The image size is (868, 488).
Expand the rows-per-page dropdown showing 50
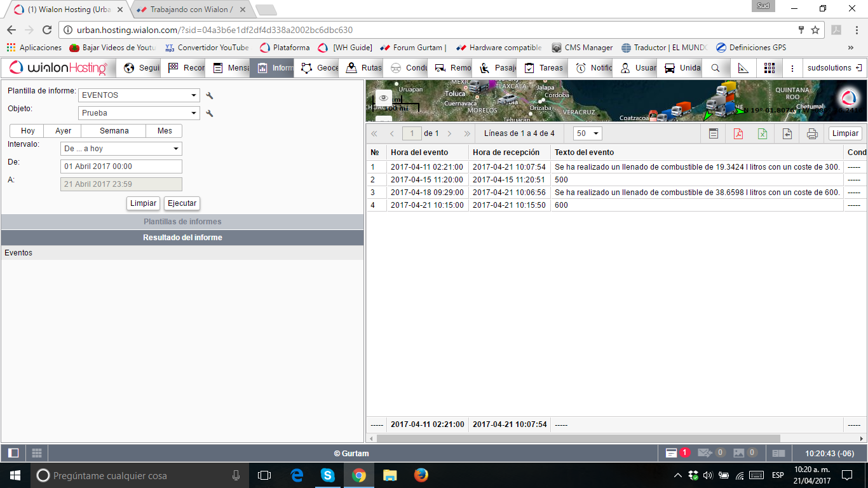point(587,133)
